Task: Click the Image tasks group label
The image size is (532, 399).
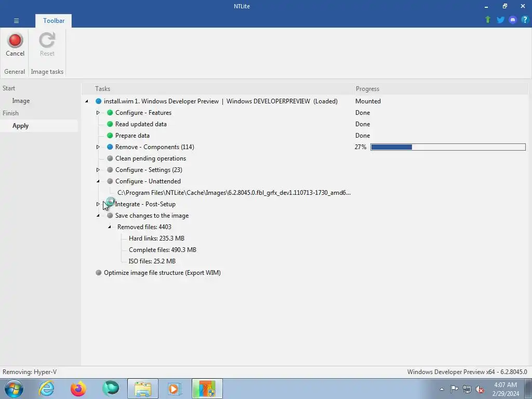Action: click(x=47, y=72)
